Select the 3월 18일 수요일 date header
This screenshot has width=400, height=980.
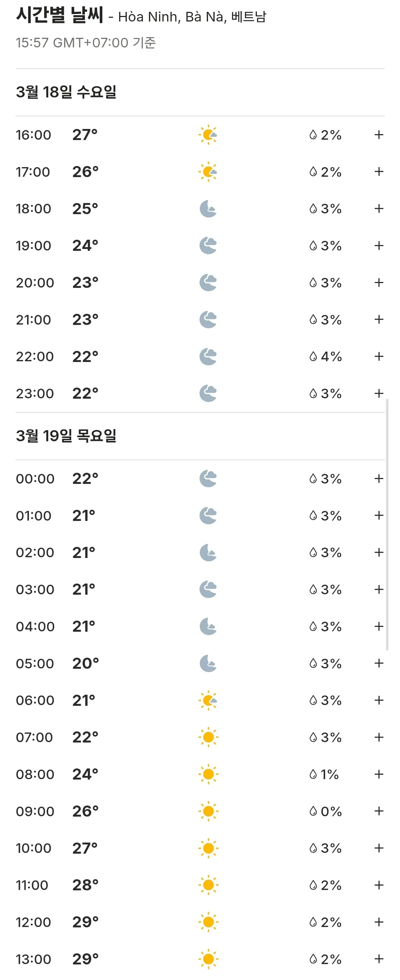click(x=66, y=92)
